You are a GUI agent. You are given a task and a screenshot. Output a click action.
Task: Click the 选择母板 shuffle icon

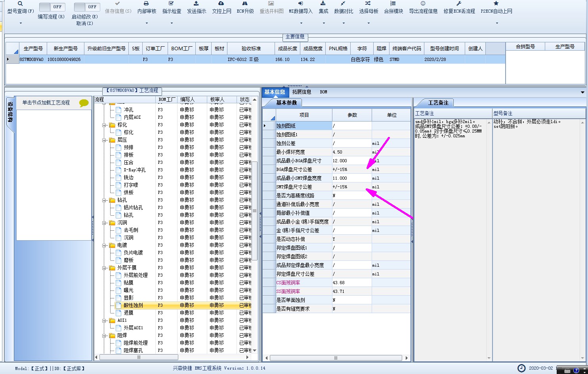368,4
